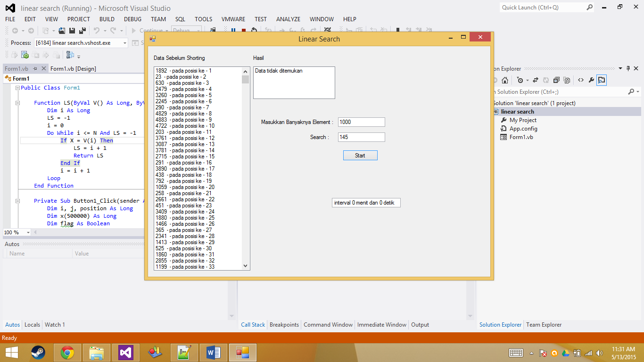Click the Search input field showing 145
The image size is (644, 362).
click(361, 137)
